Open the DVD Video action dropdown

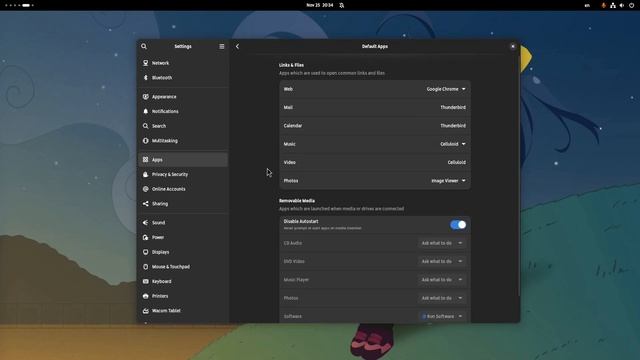(442, 261)
